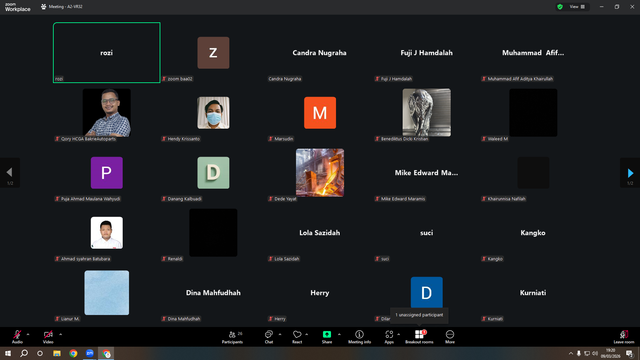Select Muhammad Afif's tile

pyautogui.click(x=533, y=53)
